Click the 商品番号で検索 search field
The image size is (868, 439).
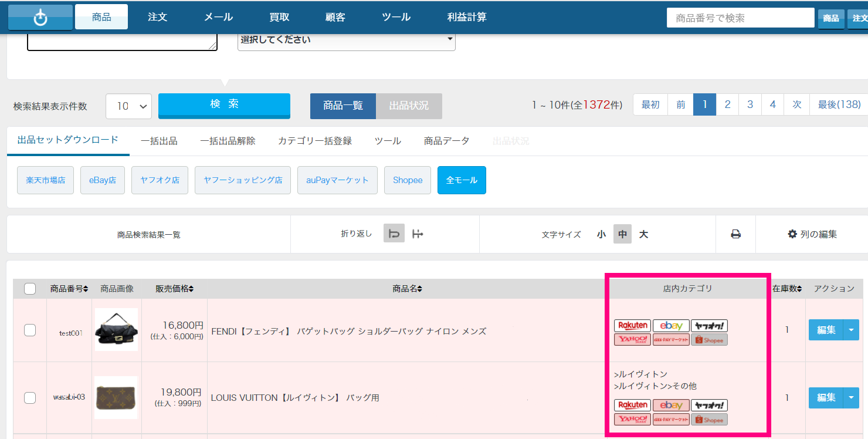[x=740, y=18]
